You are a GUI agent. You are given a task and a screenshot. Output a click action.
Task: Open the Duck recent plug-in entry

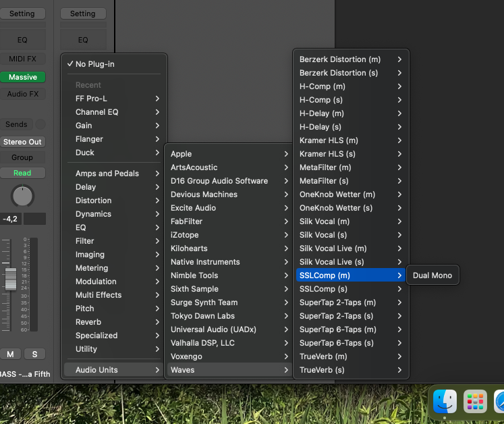pyautogui.click(x=114, y=153)
